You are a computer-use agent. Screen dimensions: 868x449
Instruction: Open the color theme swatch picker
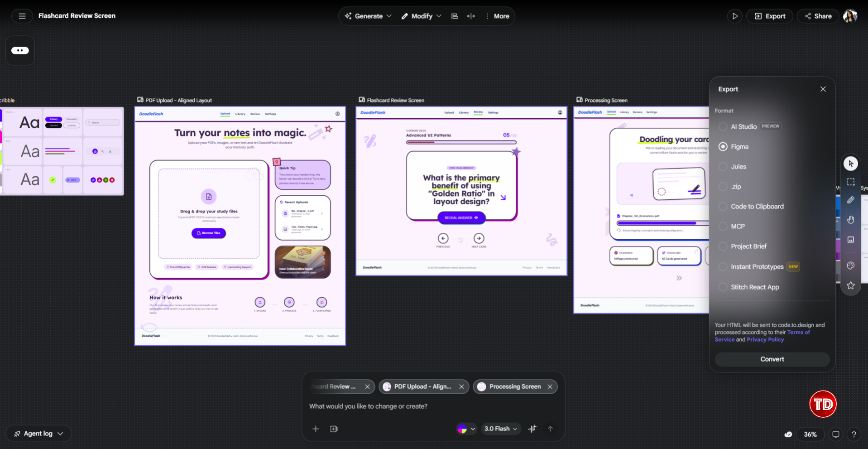466,429
